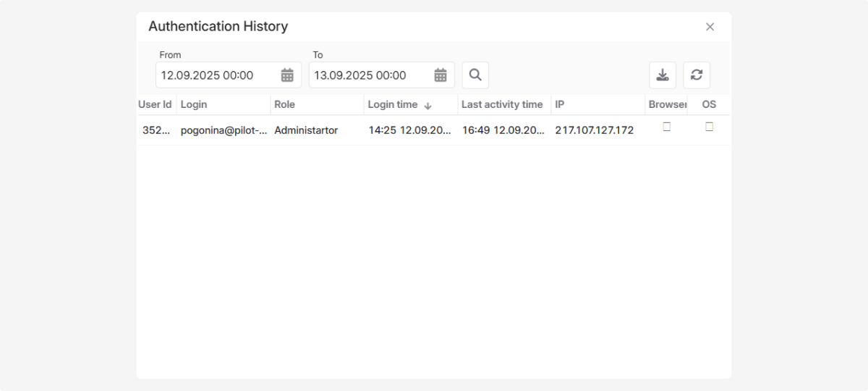Click the IP address 217.107.127.172
The width and height of the screenshot is (868, 391).
click(x=594, y=130)
